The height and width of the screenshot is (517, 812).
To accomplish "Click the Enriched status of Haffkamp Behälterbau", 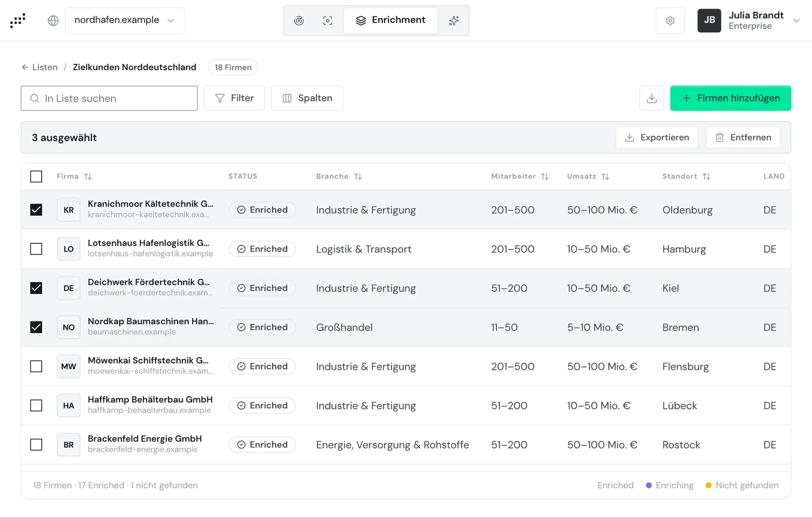I will point(262,405).
